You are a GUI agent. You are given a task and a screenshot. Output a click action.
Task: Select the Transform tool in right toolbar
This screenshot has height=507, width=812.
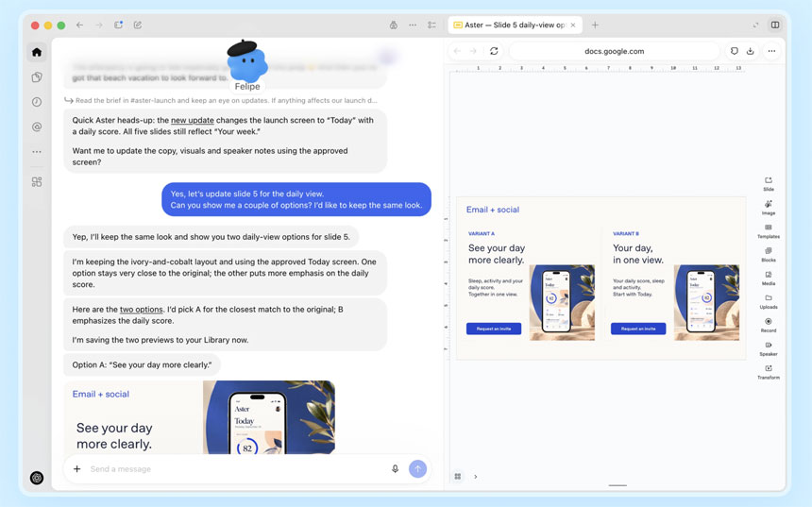[x=769, y=372]
